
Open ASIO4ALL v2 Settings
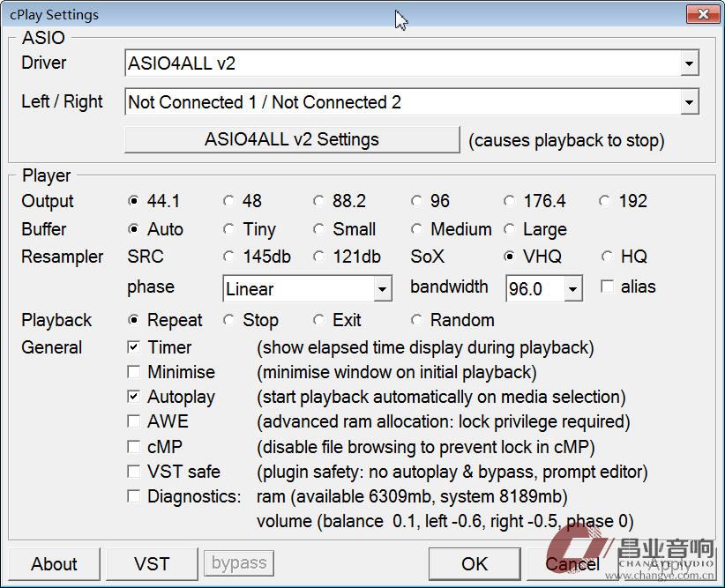pyautogui.click(x=292, y=139)
